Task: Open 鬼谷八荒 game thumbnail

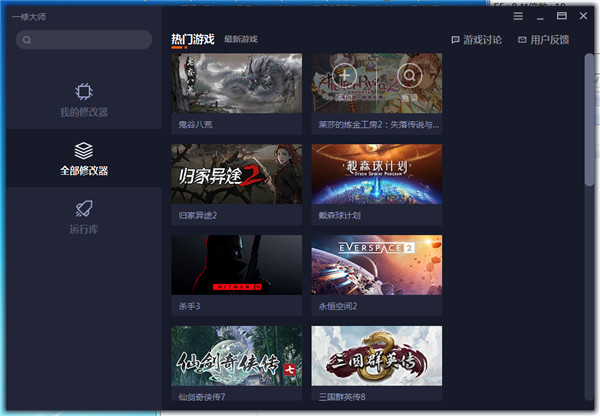Action: click(x=236, y=83)
